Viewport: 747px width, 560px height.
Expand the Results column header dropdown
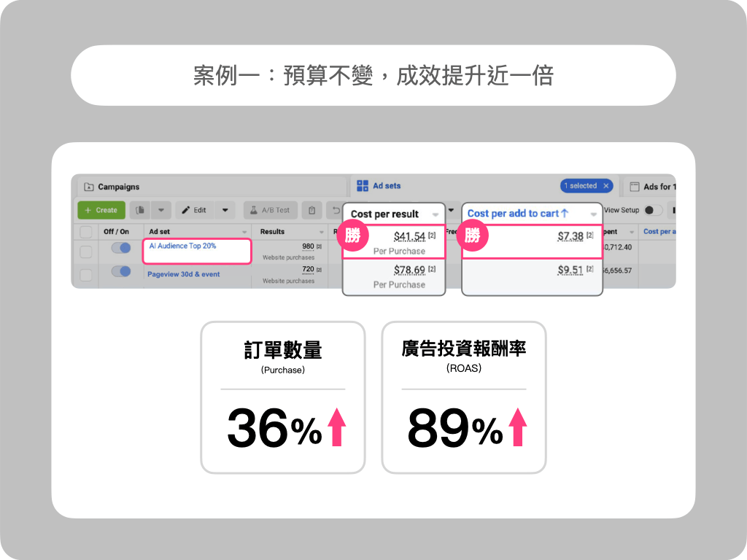322,232
